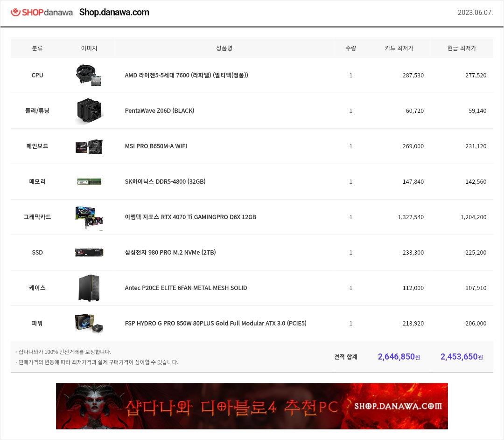Click the 이미지 column header
This screenshot has height=443, width=504.
[x=89, y=48]
